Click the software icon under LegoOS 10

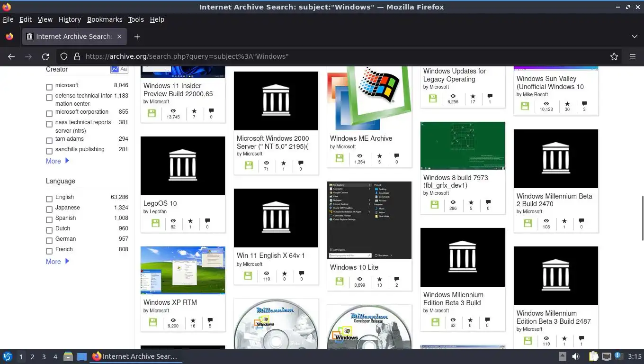[x=156, y=223]
